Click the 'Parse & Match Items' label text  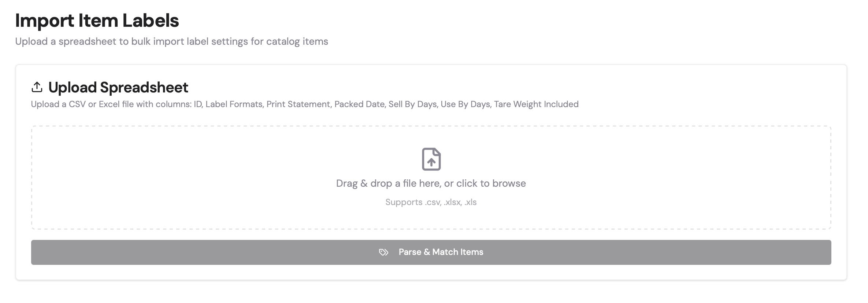(441, 252)
